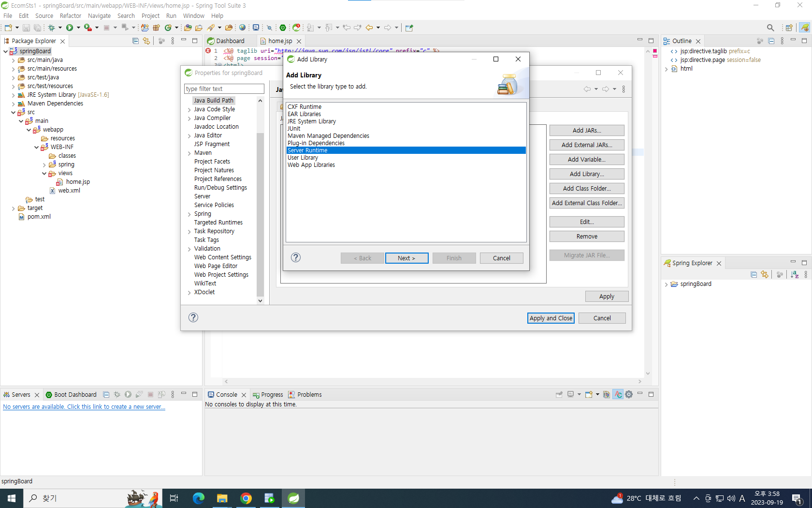Click Apply and Close button
Image resolution: width=812 pixels, height=508 pixels.
551,318
